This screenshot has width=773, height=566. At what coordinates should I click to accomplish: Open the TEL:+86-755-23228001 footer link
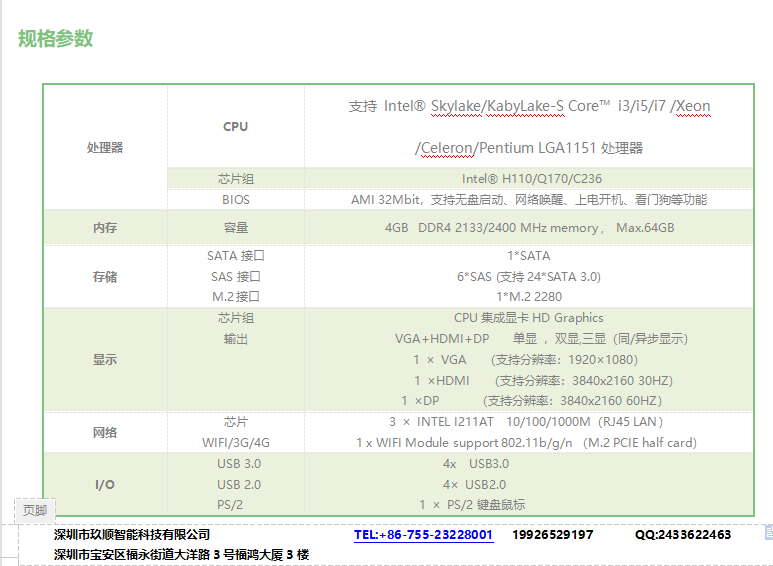(x=423, y=534)
